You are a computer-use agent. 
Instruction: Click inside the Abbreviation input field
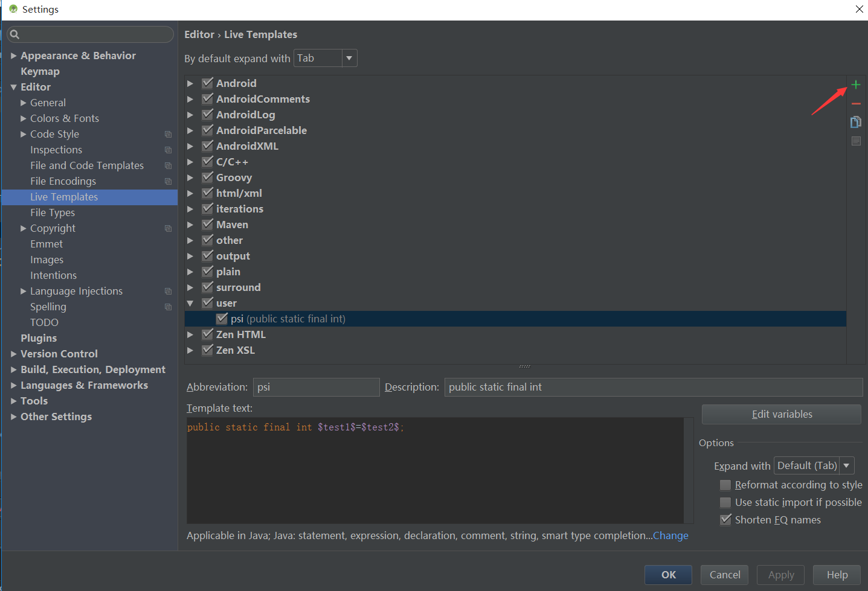coord(316,387)
